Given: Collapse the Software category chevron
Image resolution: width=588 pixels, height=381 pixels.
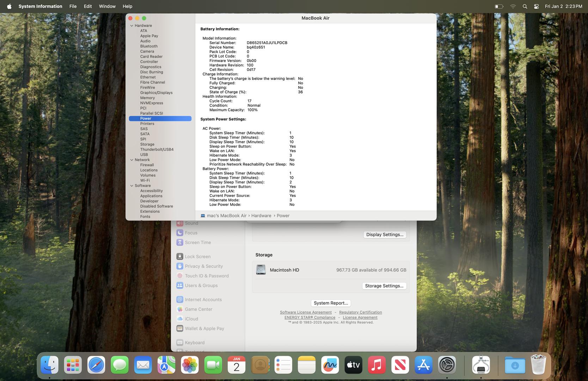Looking at the screenshot, I should point(132,186).
